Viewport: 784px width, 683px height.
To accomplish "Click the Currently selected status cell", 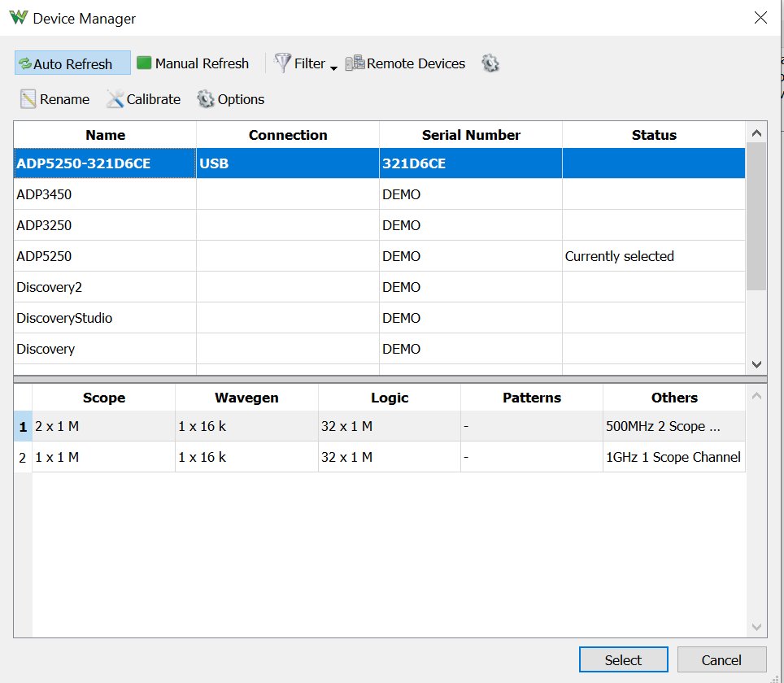I will click(654, 256).
